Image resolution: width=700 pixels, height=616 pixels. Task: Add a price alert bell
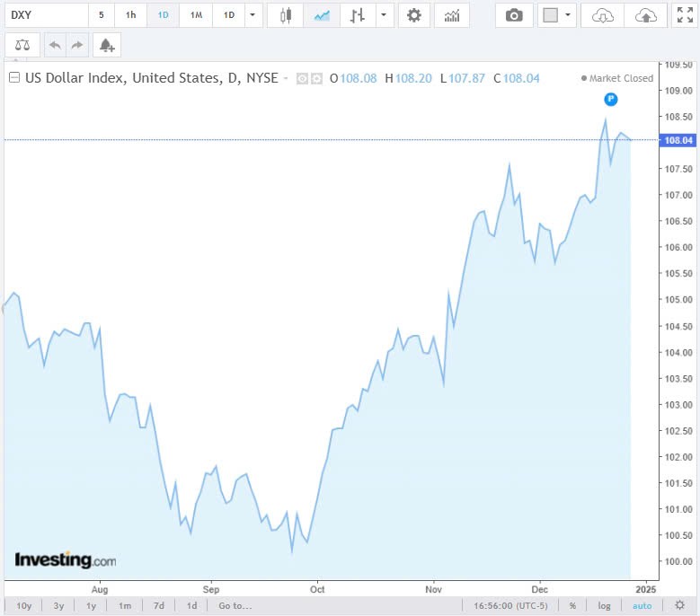(107, 45)
